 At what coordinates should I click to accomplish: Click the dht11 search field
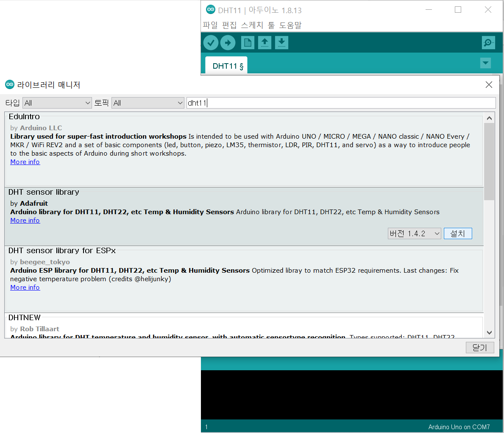tap(341, 103)
